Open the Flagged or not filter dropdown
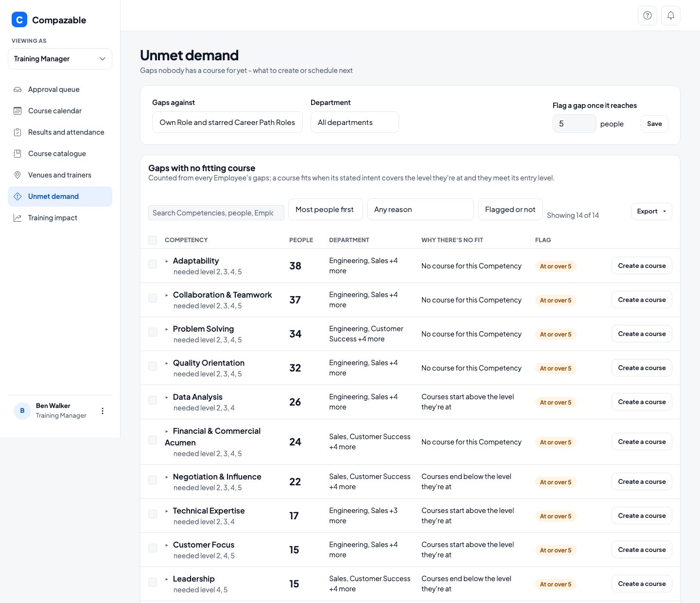The width and height of the screenshot is (700, 603). (510, 210)
